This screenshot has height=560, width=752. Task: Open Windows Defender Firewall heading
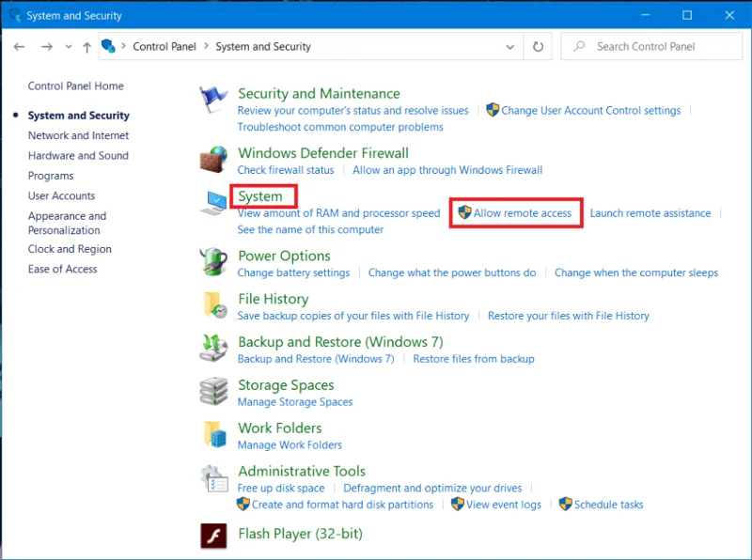click(x=323, y=153)
